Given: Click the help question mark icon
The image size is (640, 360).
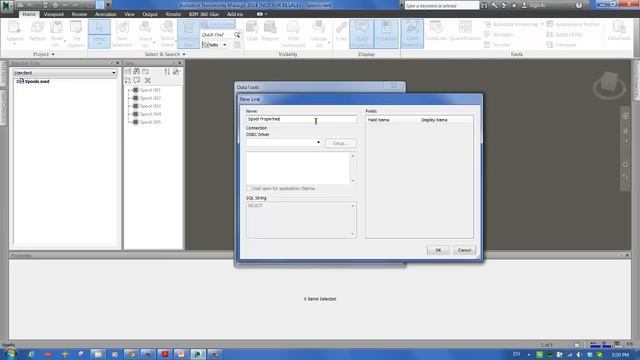Looking at the screenshot, I should point(579,5).
